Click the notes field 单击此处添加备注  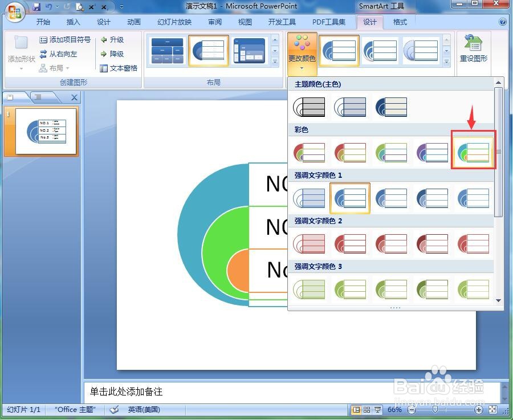tap(291, 392)
